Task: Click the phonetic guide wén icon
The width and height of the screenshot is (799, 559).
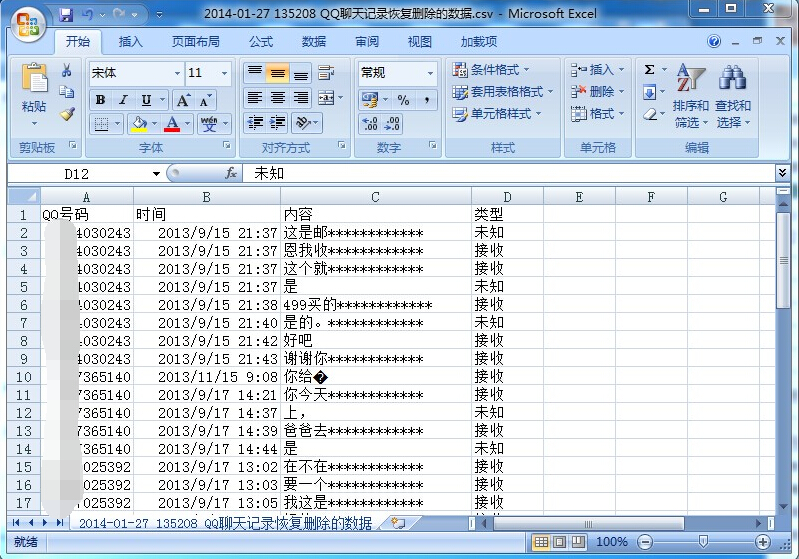Action: pos(209,123)
